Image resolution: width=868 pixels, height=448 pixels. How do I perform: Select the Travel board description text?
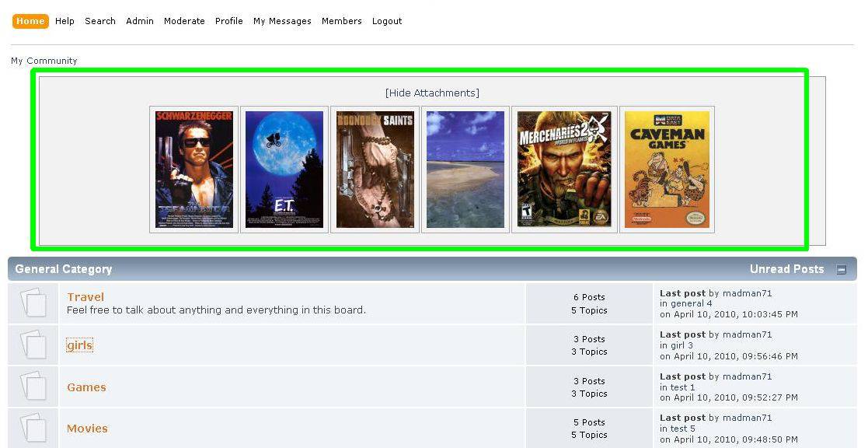(x=217, y=310)
